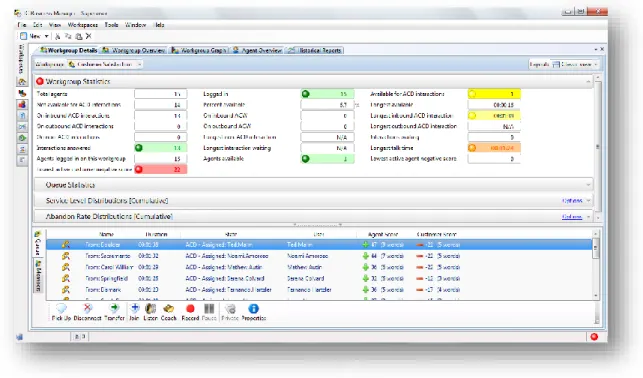Click the Copy icon in top toolbar
This screenshot has height=378, width=643.
pyautogui.click(x=68, y=36)
